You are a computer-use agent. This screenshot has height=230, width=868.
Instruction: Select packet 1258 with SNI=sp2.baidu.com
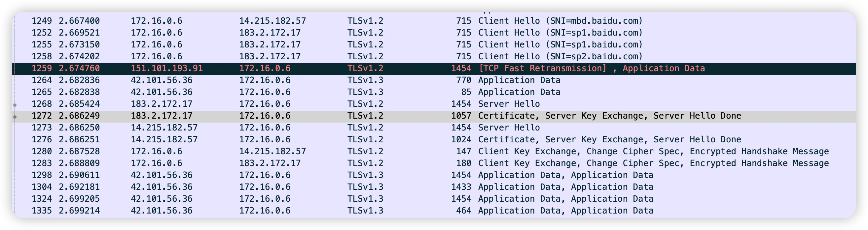[560, 56]
